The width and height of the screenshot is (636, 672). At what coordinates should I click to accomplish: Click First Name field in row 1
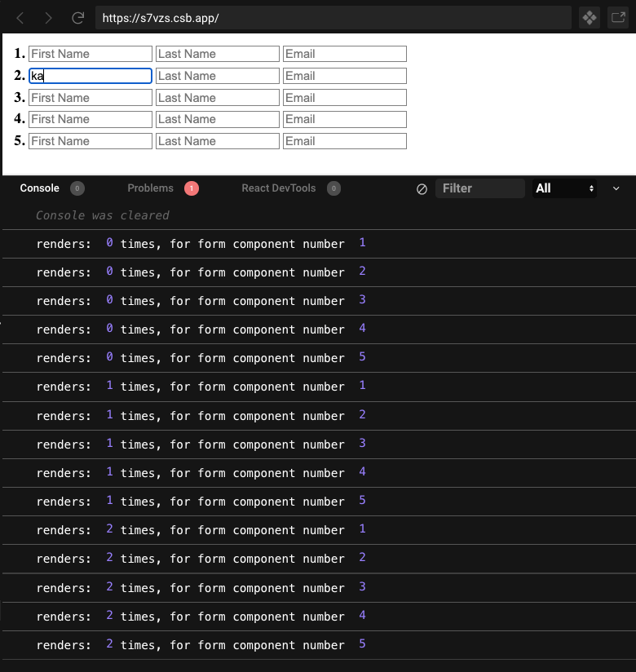[x=91, y=54]
